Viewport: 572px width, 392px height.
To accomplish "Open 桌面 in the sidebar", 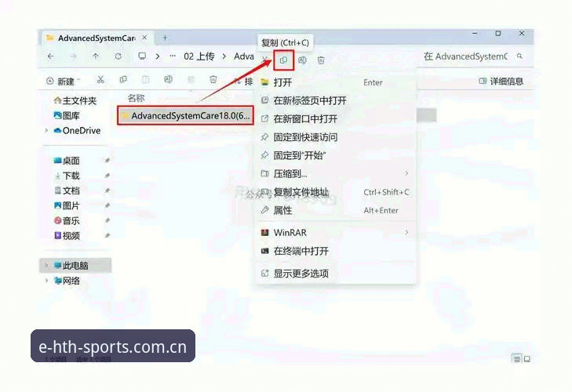I will click(67, 161).
